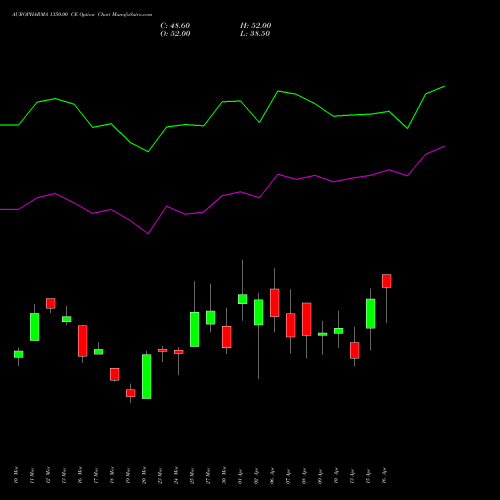Screen dimensions: 500x500
Task: Click the green candle for 15 Apr
Action: pyautogui.click(x=371, y=314)
